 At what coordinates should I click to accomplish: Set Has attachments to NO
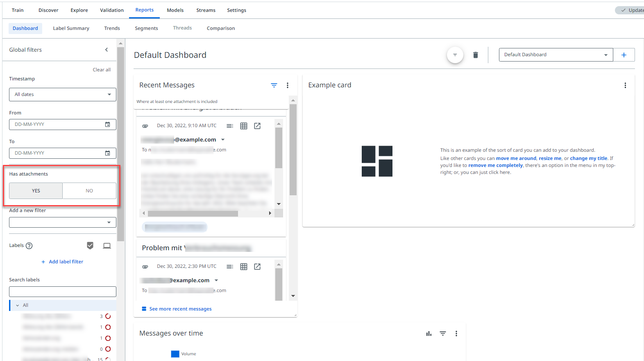pos(89,191)
